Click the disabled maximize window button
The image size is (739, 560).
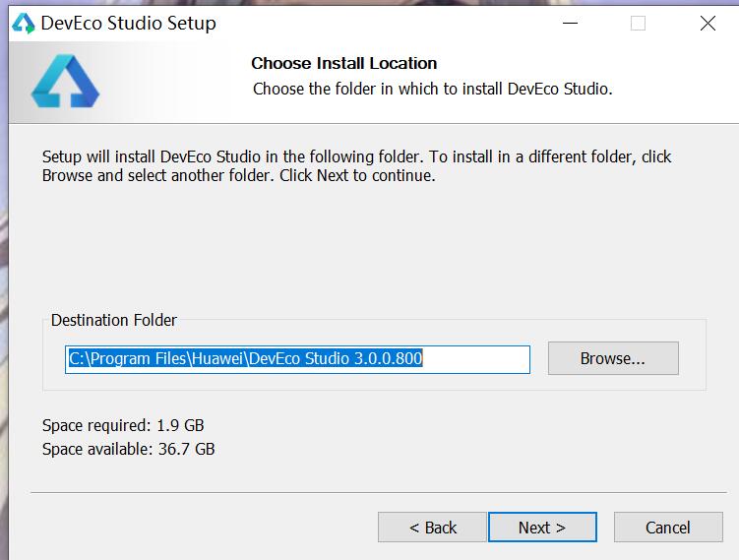pyautogui.click(x=638, y=24)
